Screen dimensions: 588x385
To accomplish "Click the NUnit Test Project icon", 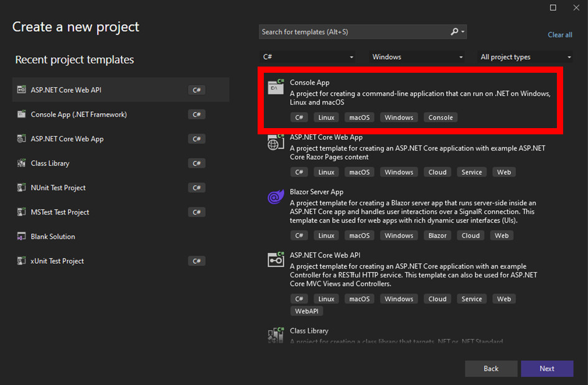I will pyautogui.click(x=21, y=187).
